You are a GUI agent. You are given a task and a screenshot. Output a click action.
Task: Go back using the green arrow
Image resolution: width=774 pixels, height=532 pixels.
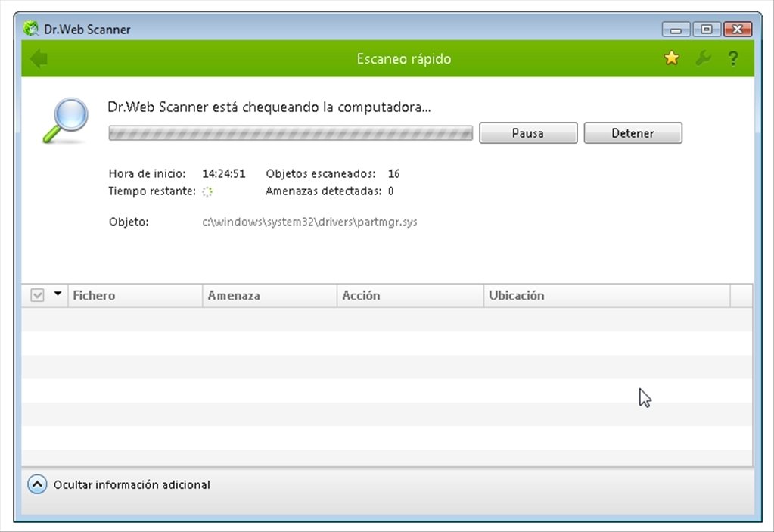(x=39, y=59)
